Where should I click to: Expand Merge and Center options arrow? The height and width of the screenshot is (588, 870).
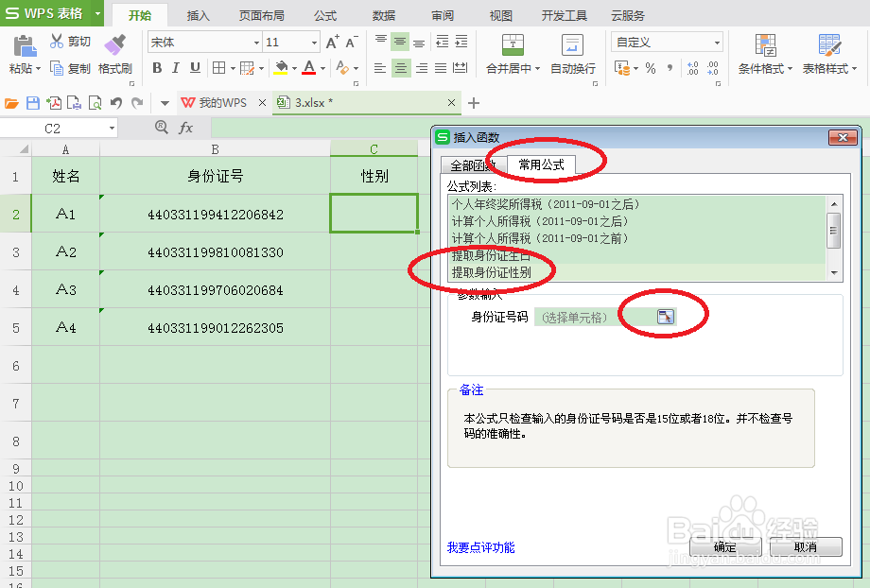537,69
